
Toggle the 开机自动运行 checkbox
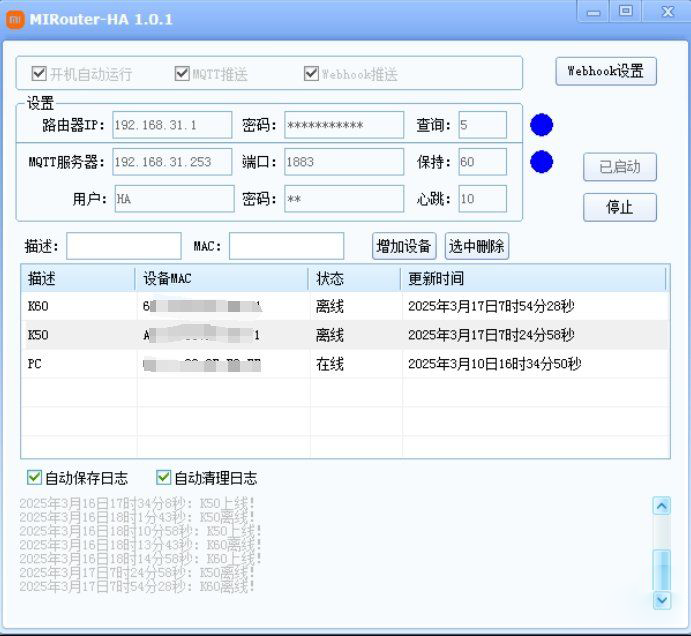pos(39,74)
